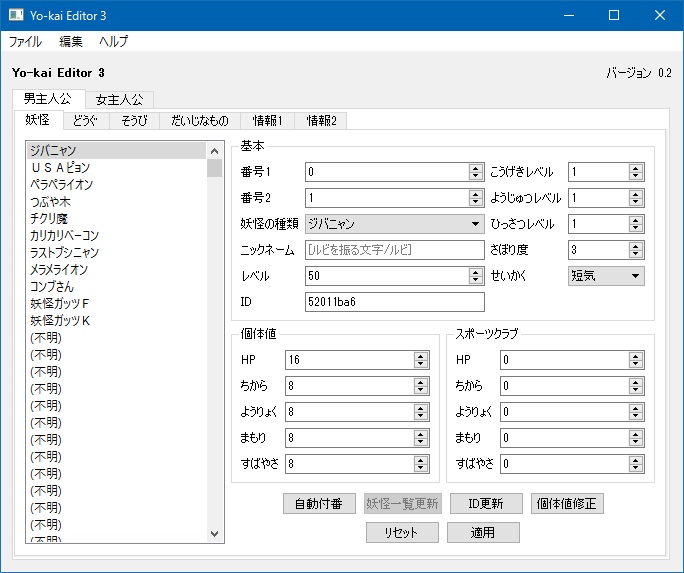
Task: Click the 番号2 stepper arrows
Action: pos(476,198)
